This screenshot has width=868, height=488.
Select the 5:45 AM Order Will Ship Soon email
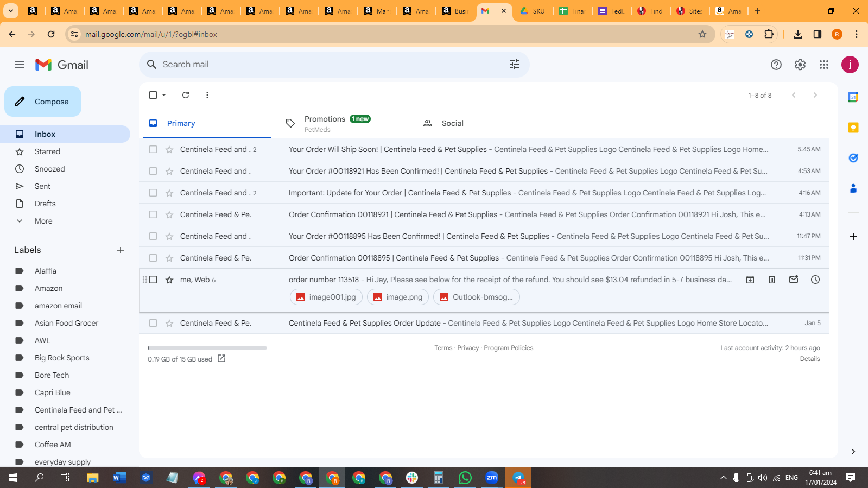tap(153, 149)
